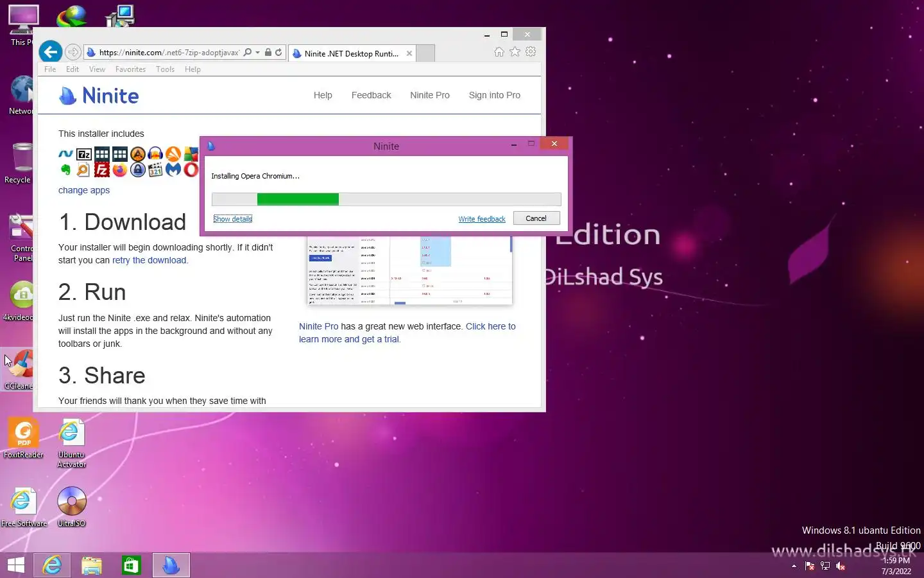
Task: Click the change apps link
Action: [84, 190]
